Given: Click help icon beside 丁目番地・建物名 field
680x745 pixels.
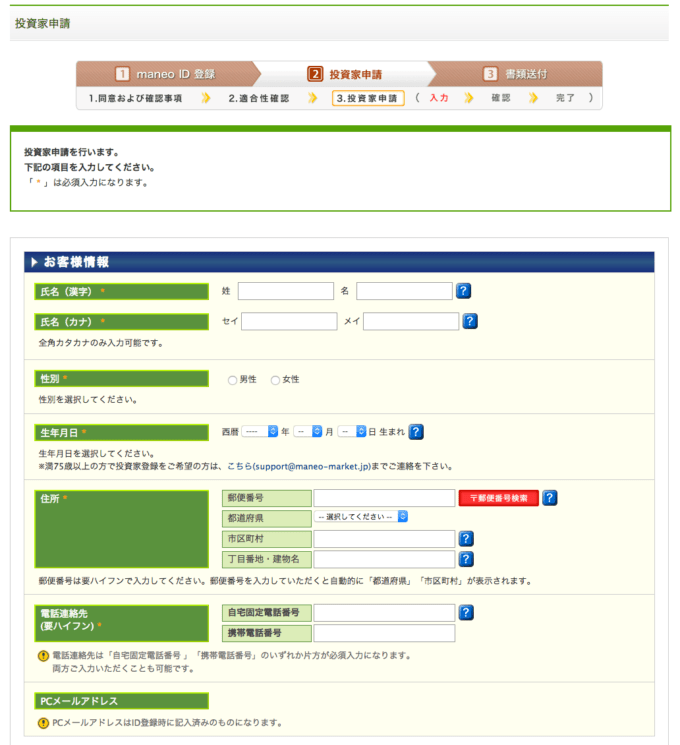Looking at the screenshot, I should coord(466,559).
